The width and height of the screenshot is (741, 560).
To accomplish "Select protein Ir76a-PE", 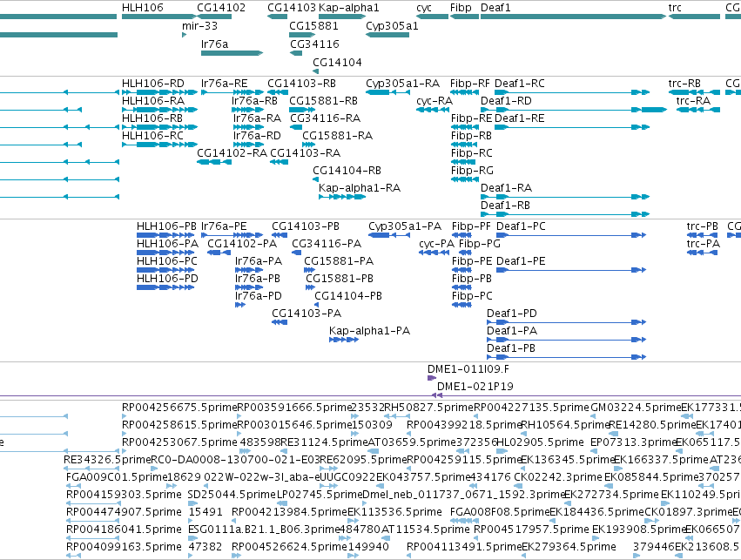I will click(232, 235).
